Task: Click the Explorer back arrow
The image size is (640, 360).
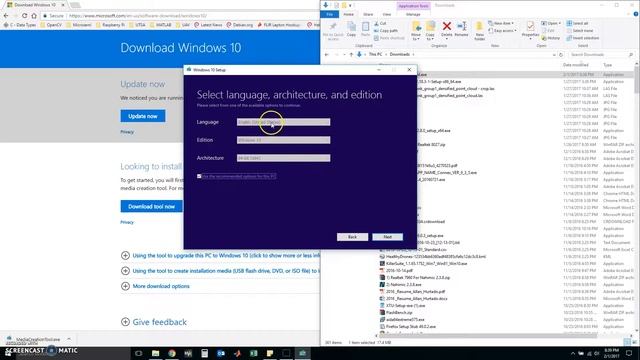Action: point(327,54)
